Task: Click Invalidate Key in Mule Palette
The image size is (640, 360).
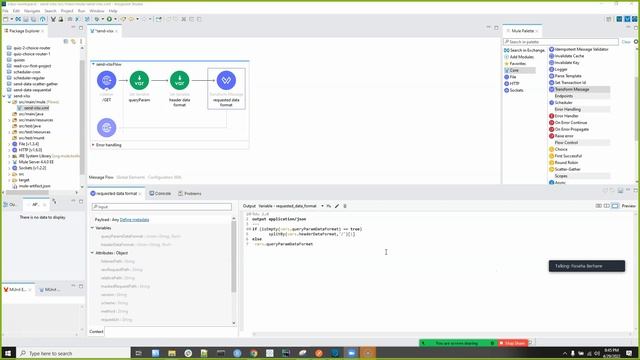Action: (x=567, y=63)
